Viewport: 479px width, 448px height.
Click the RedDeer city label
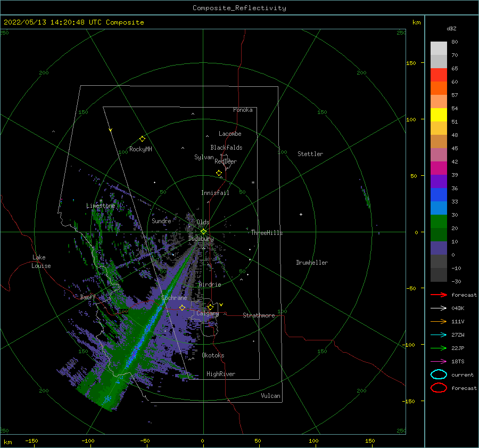226,161
